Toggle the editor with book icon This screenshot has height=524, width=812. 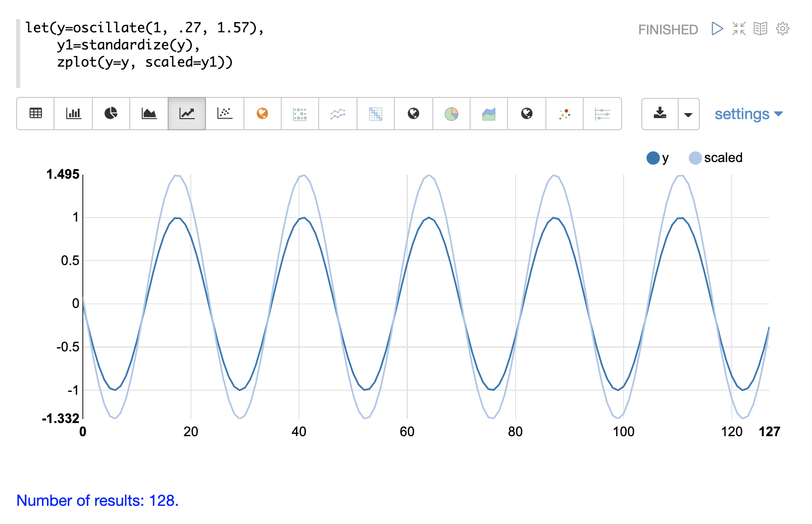click(760, 29)
